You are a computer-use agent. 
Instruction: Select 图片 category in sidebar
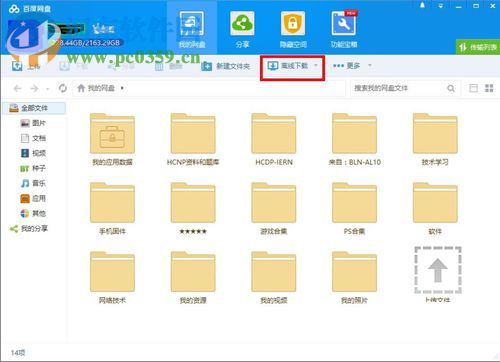tap(33, 123)
